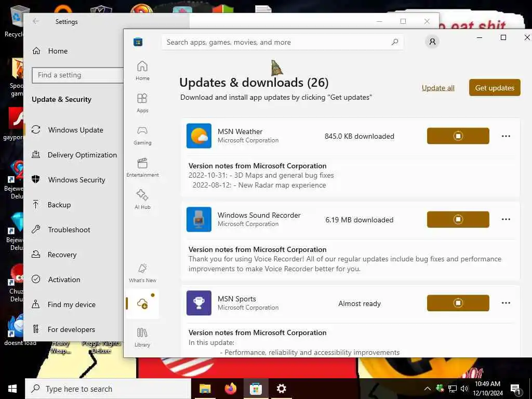Click the Get updates button
Viewport: 532px width, 399px height.
[495, 87]
